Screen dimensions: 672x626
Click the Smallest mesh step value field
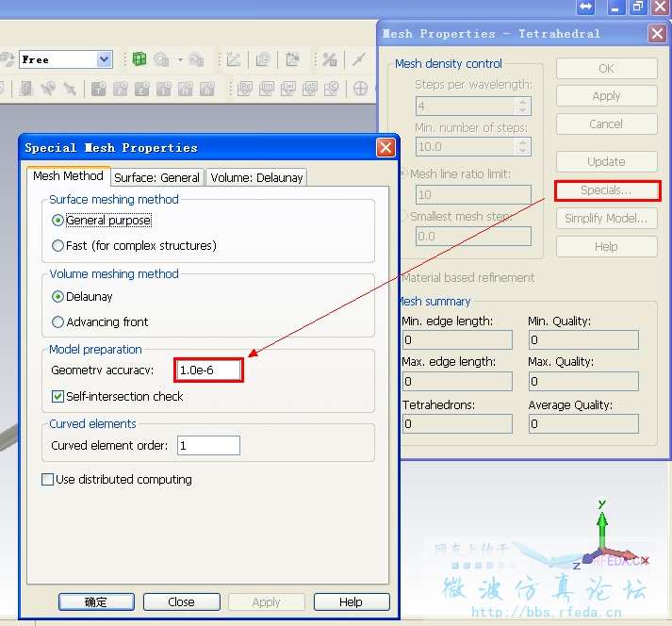(x=473, y=237)
